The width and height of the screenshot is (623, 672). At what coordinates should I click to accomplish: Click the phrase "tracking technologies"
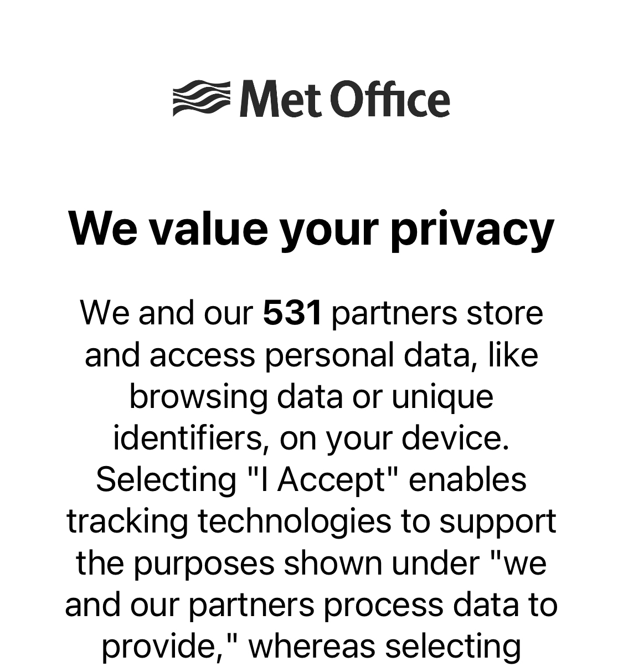pos(228,521)
